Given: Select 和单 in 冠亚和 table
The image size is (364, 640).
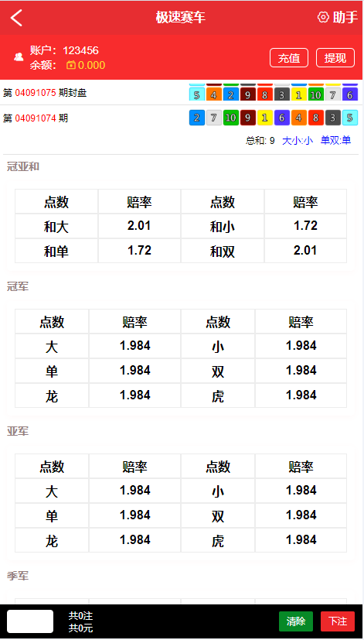Looking at the screenshot, I should pos(56,251).
